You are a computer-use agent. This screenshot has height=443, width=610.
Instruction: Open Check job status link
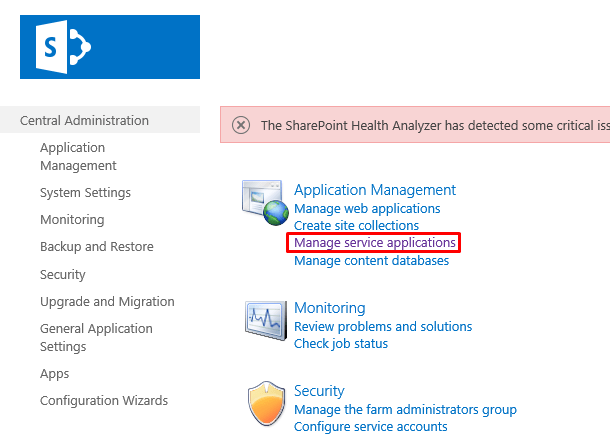point(341,343)
